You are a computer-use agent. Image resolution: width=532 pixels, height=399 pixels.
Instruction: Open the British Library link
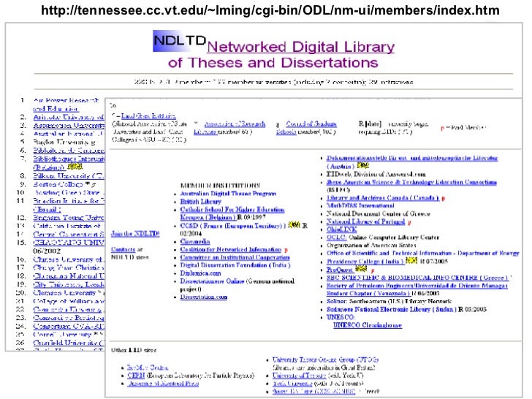pyautogui.click(x=200, y=202)
